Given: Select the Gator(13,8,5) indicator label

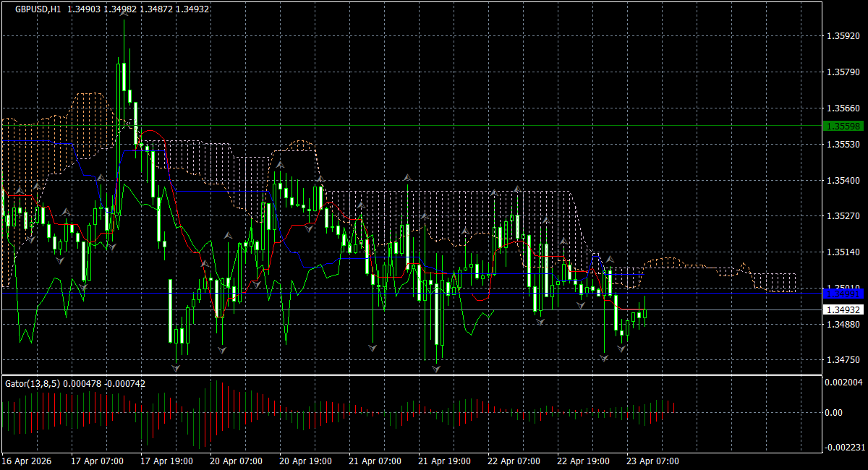Looking at the screenshot, I should [x=33, y=383].
